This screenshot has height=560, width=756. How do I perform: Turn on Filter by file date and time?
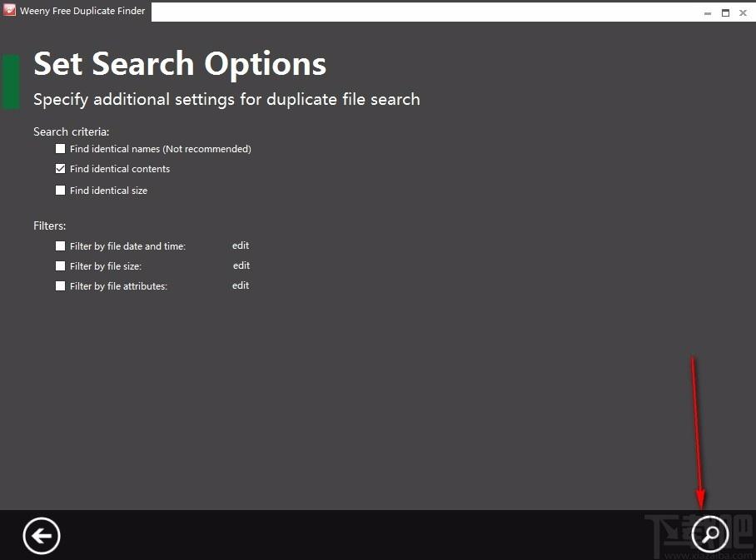pos(60,246)
